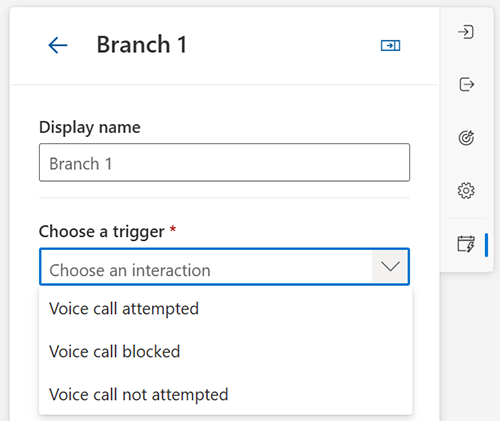Open the settings gear in sidebar
The image size is (500, 421).
pos(466,191)
